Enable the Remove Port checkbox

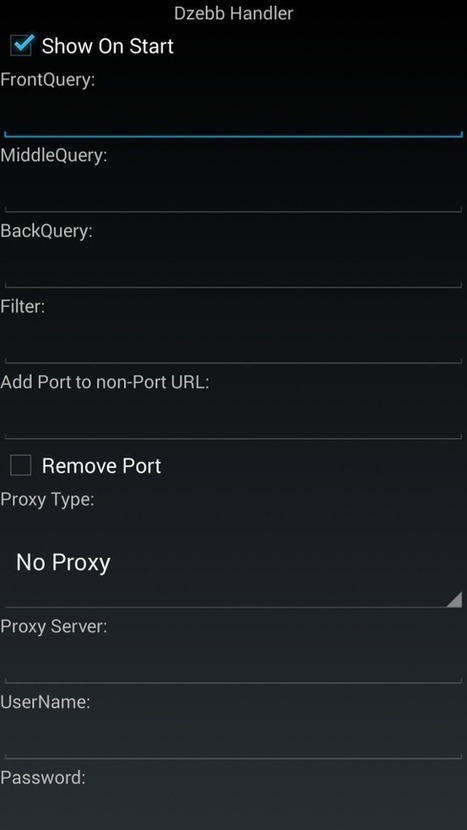pos(21,466)
